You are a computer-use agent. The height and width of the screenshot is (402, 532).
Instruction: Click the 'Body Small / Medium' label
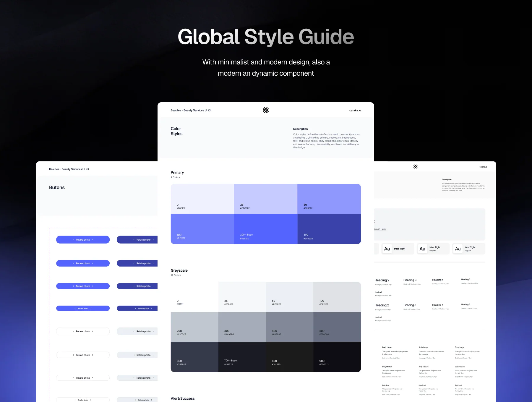[x=427, y=395]
